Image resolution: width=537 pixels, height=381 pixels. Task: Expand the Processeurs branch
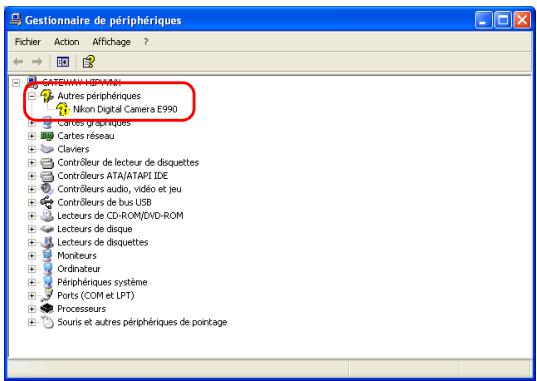pos(32,309)
